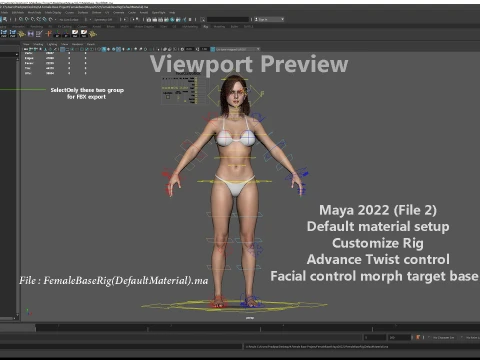
Task: Open the Mesh Display menu
Action: (53, 12)
